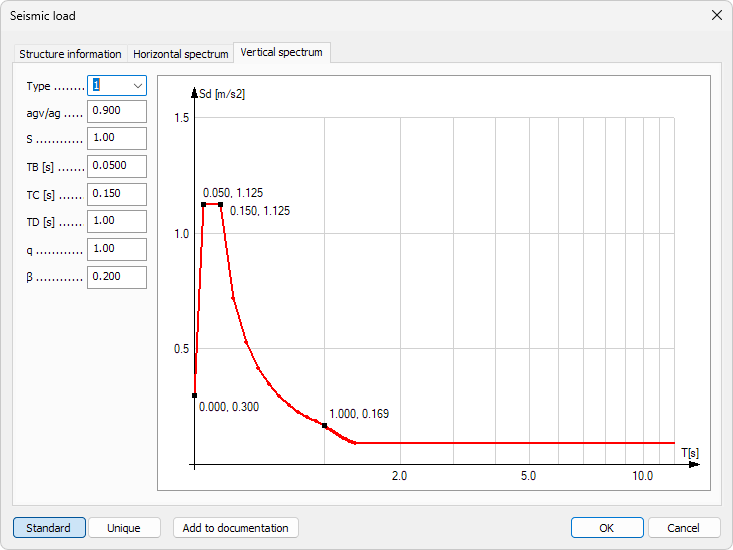Confirm with the OK button
733x550 pixels.
pyautogui.click(x=607, y=528)
